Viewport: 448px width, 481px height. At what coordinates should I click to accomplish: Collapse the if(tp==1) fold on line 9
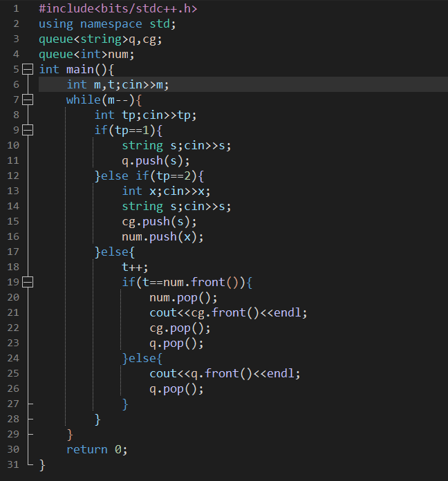tap(28, 130)
